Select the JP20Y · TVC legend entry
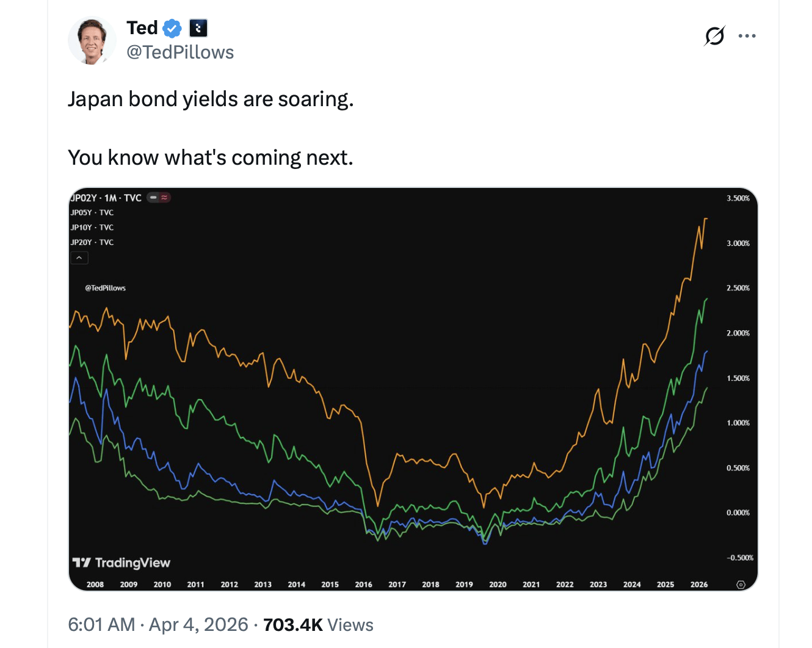Viewport: 812px width, 648px height. (x=92, y=242)
